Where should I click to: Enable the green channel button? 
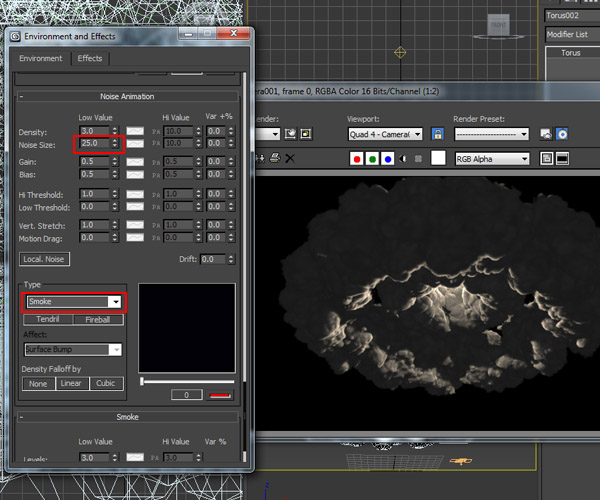pos(373,158)
